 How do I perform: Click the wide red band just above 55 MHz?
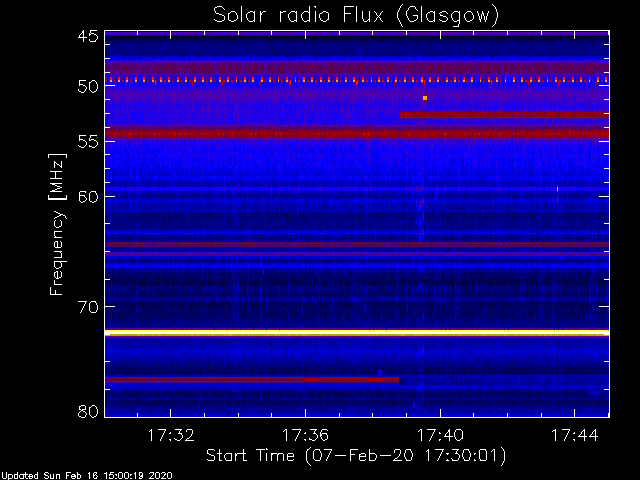point(357,133)
